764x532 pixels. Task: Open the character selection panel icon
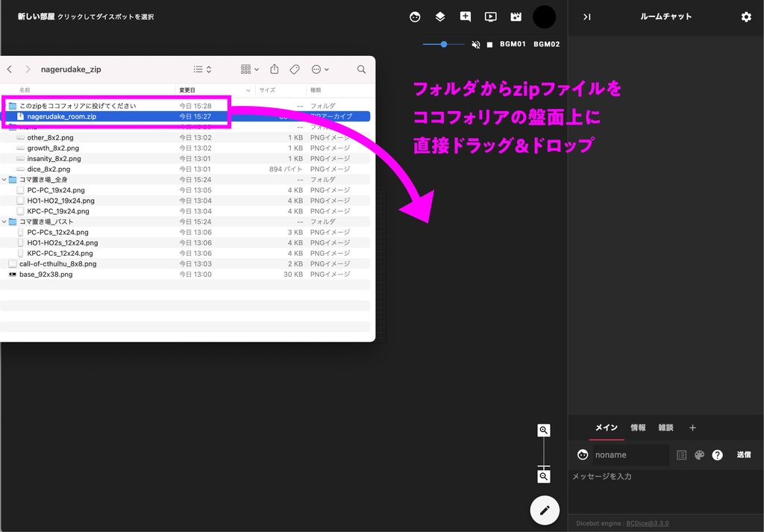coord(415,16)
